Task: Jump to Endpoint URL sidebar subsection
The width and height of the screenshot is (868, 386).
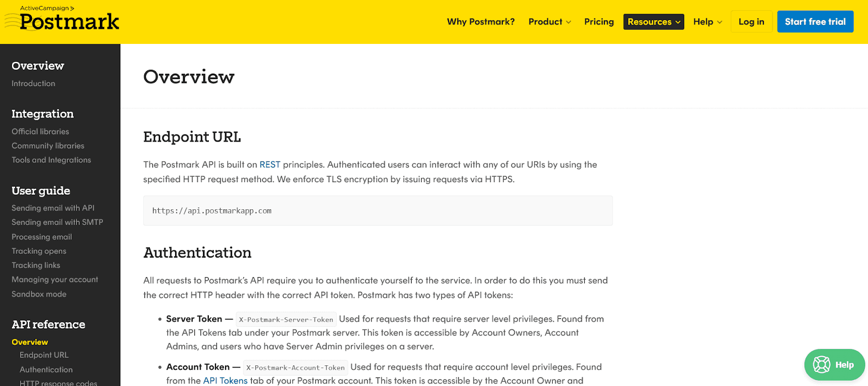Action: (x=44, y=355)
